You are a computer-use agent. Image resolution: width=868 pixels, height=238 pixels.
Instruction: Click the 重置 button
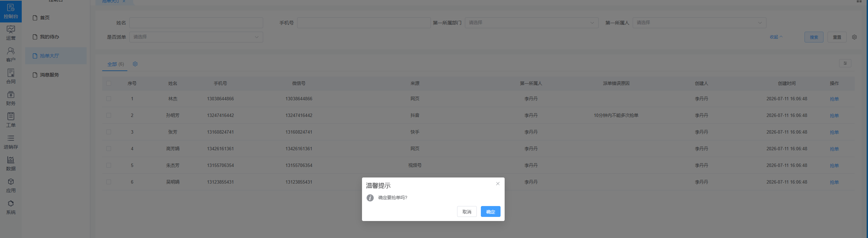click(837, 37)
